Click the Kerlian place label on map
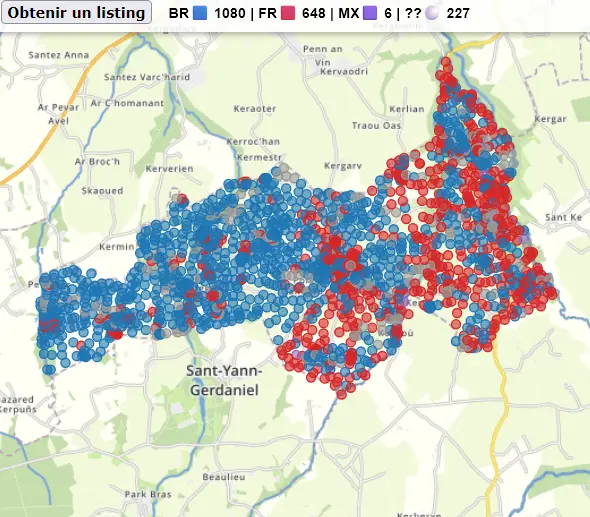The height and width of the screenshot is (517, 590). 407,109
